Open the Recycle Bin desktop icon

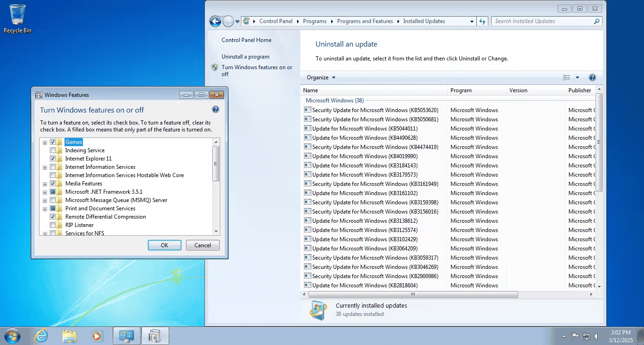18,18
